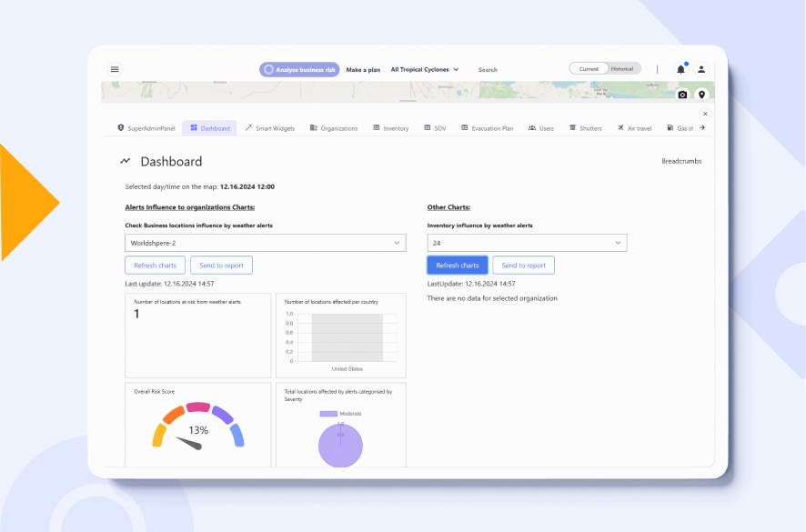806x532 pixels.
Task: Click the camera snapshot icon on map
Action: [x=683, y=95]
